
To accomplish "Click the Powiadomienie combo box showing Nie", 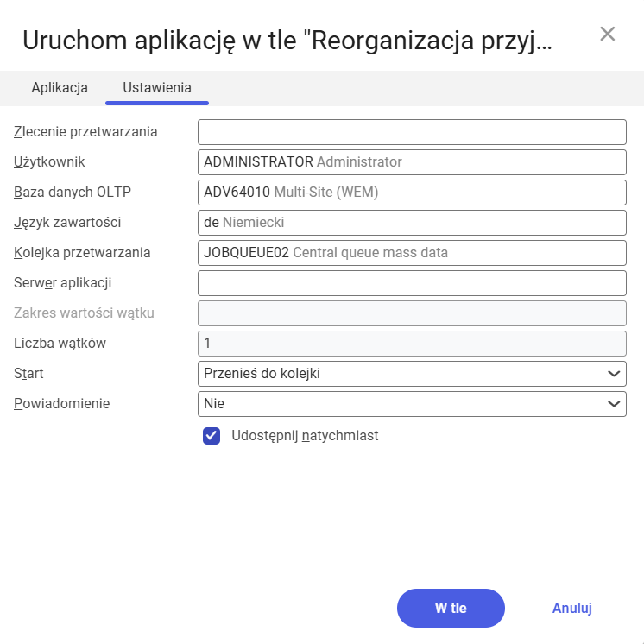I will click(401, 403).
